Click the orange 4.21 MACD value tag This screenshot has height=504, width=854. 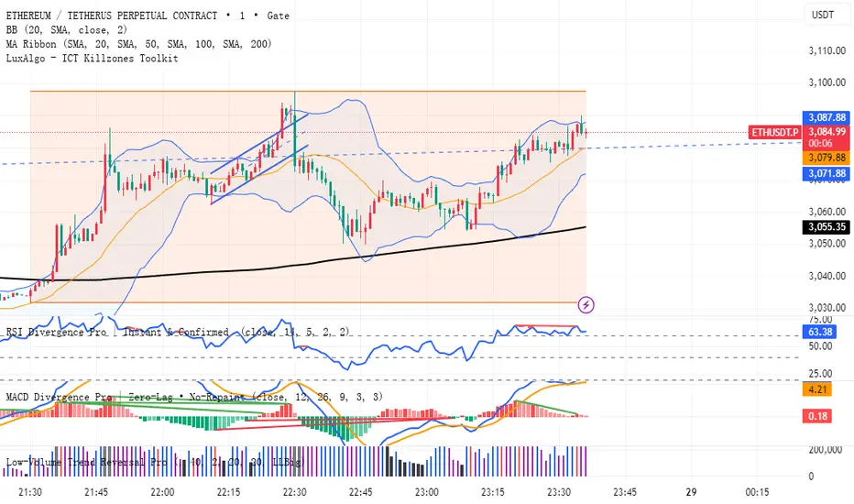click(814, 389)
